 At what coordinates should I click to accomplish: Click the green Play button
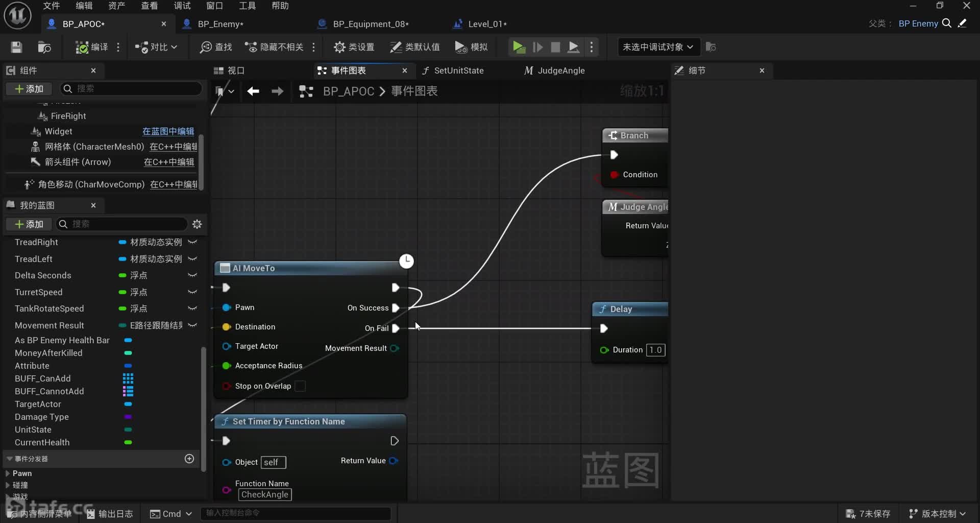click(x=519, y=47)
